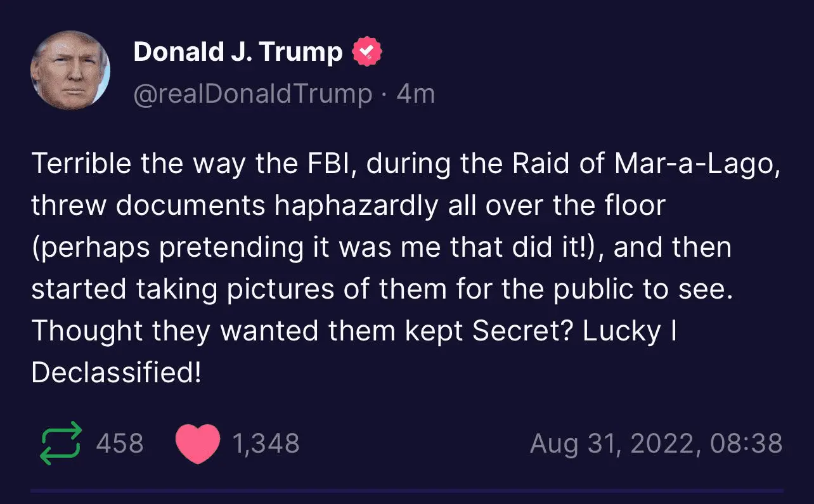Image resolution: width=814 pixels, height=504 pixels.
Task: Click "Mar-a-Lago" in the post text
Action: (695, 164)
